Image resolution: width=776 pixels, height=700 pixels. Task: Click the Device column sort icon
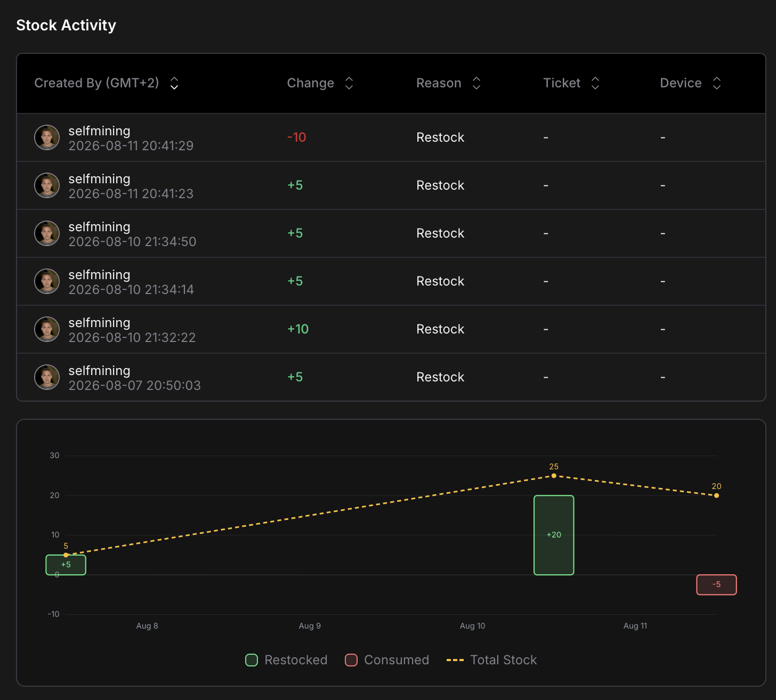[717, 83]
